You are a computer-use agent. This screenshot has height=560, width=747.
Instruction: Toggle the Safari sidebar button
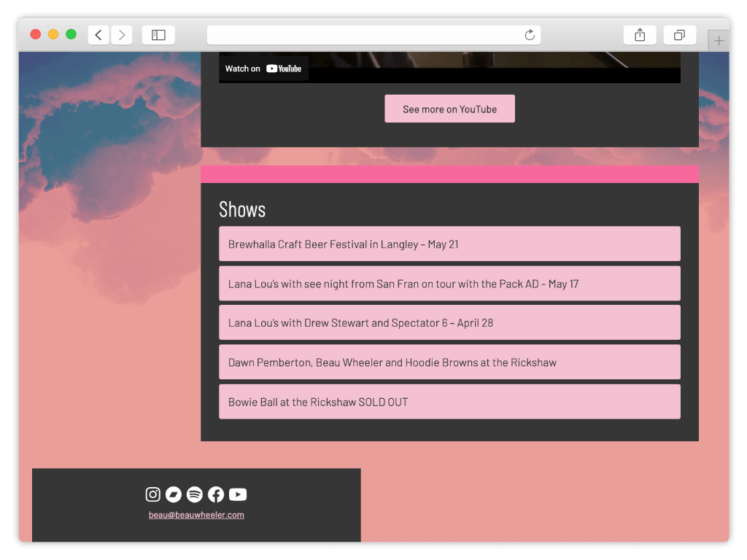[x=158, y=35]
